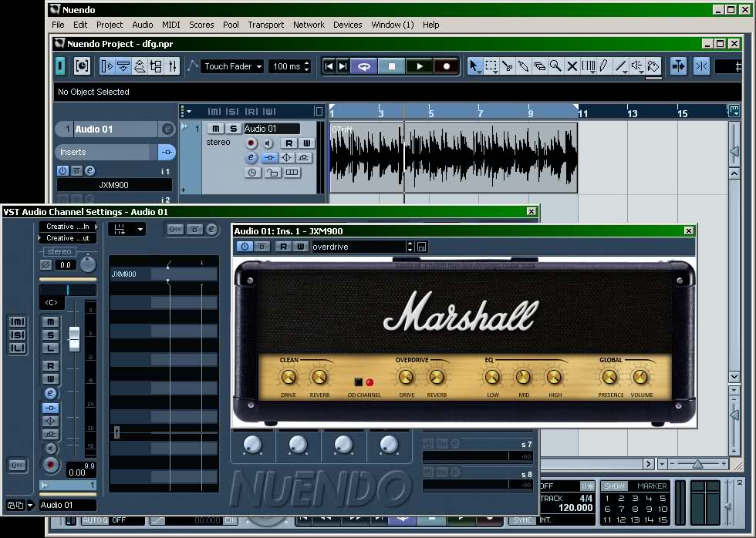Select the Object Selection arrow tool

[474, 66]
